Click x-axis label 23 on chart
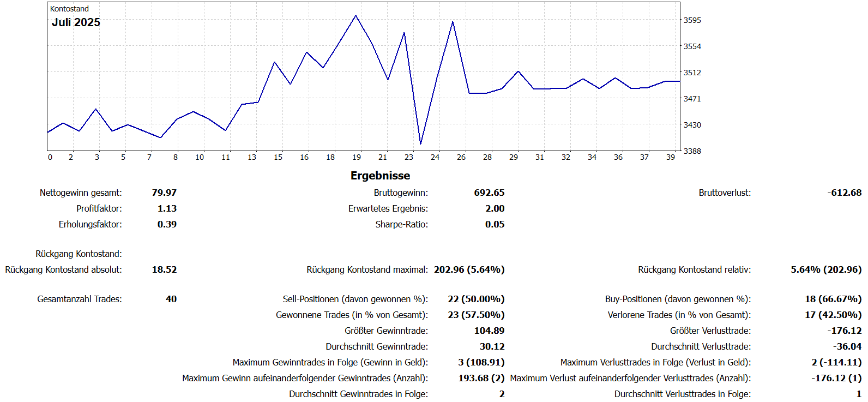Viewport: 868px width, 402px height. click(x=409, y=157)
